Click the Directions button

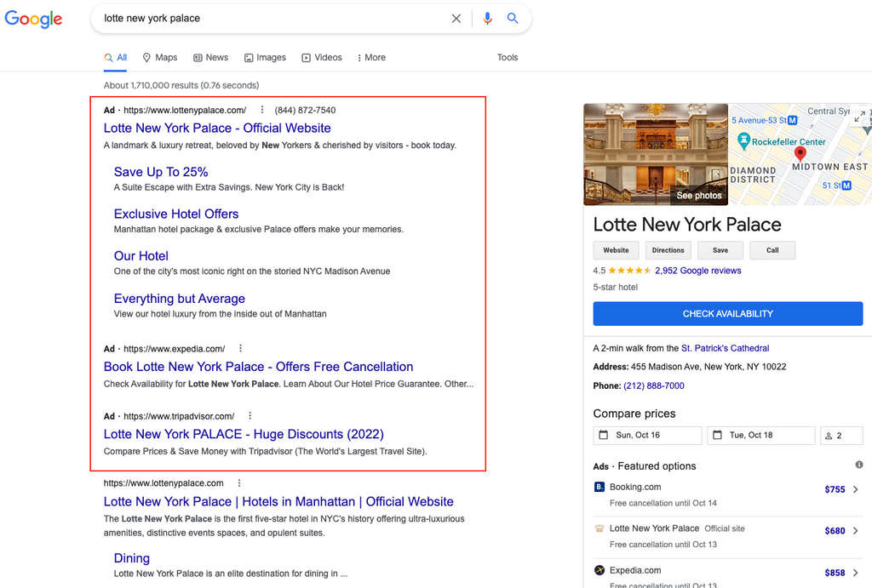[668, 250]
